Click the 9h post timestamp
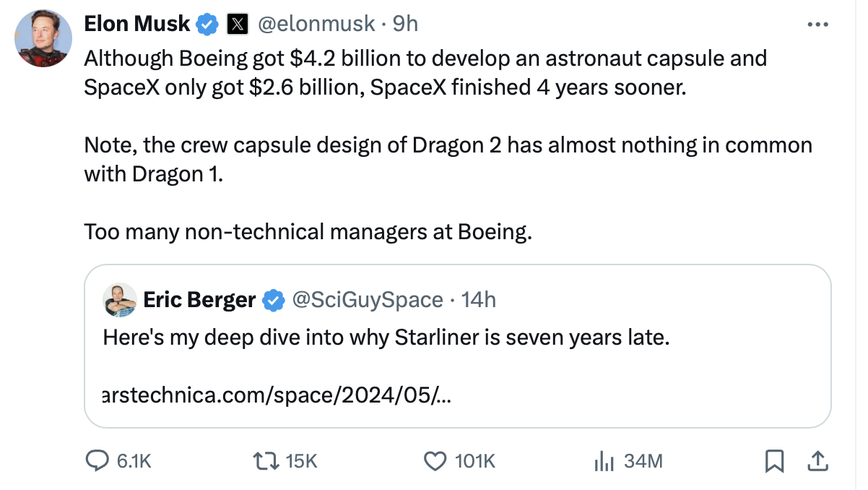This screenshot has height=490, width=868. pyautogui.click(x=405, y=25)
